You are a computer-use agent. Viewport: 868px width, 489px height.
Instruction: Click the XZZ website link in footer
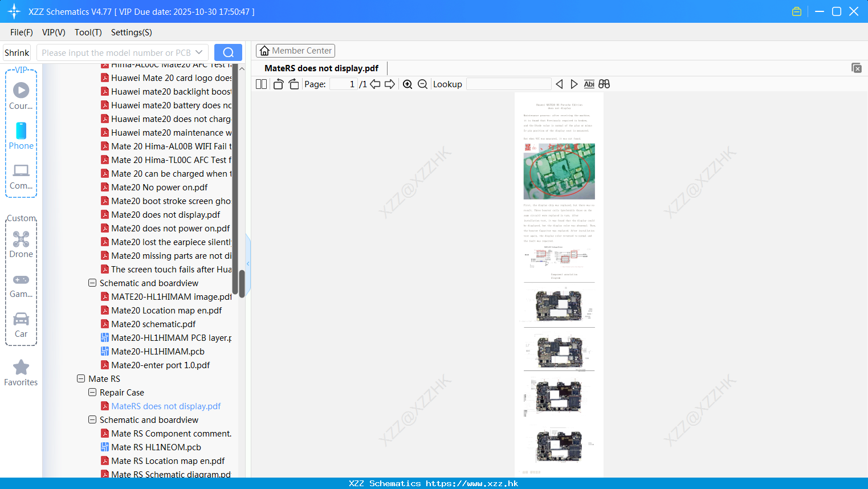[x=472, y=483]
